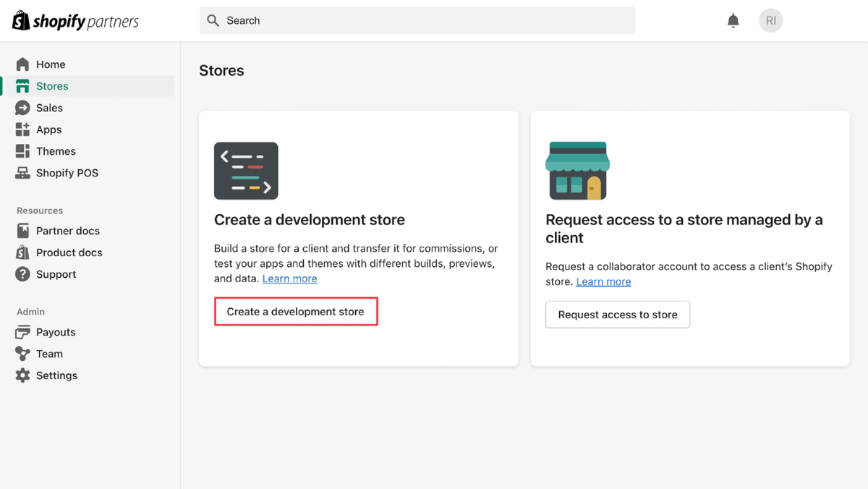This screenshot has height=489, width=868.
Task: Select Team from the Admin section
Action: [x=24, y=353]
